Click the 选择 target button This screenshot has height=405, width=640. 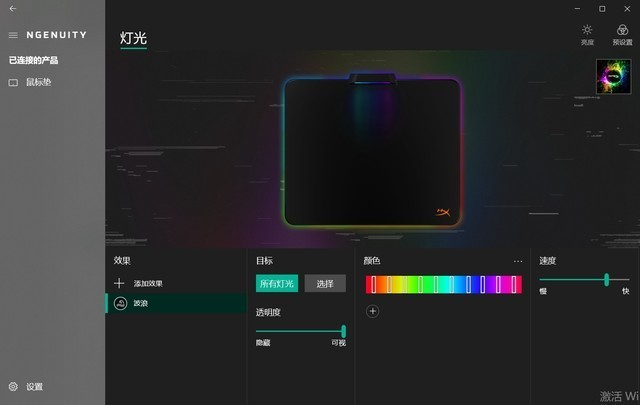325,283
